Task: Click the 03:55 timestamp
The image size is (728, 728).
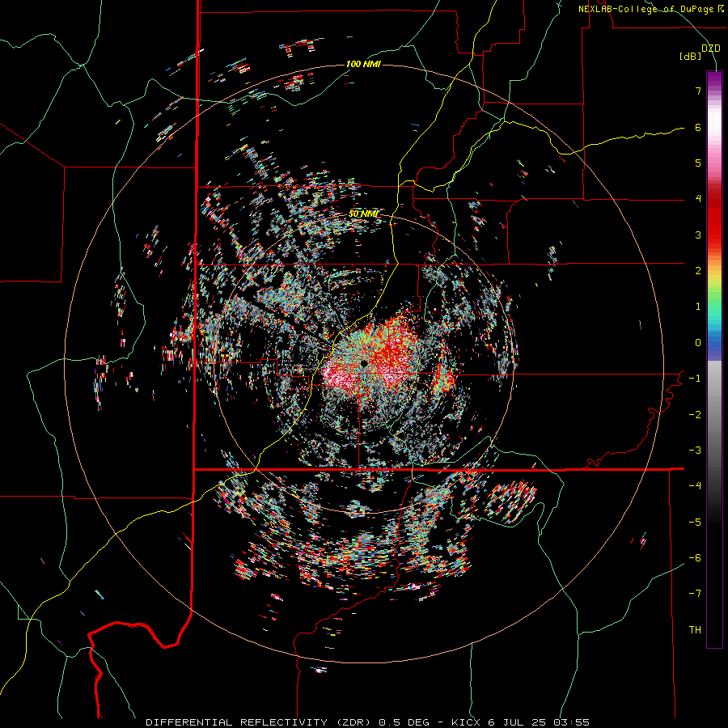Action: tap(570, 722)
